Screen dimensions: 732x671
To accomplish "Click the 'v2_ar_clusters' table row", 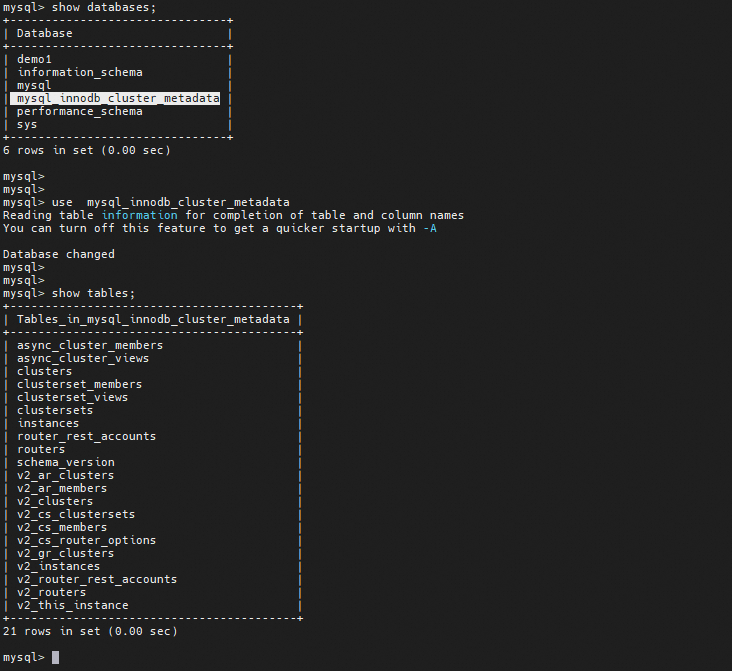I will [65, 475].
